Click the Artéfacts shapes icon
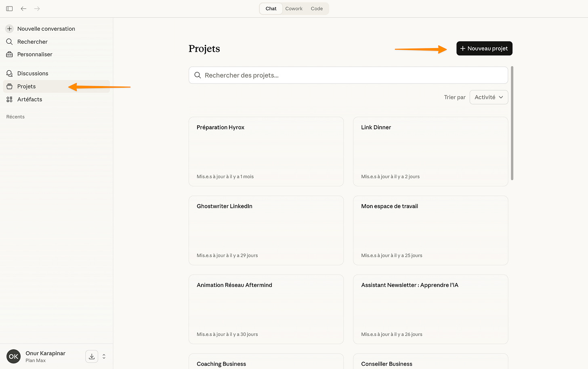Image resolution: width=588 pixels, height=369 pixels. (x=10, y=99)
